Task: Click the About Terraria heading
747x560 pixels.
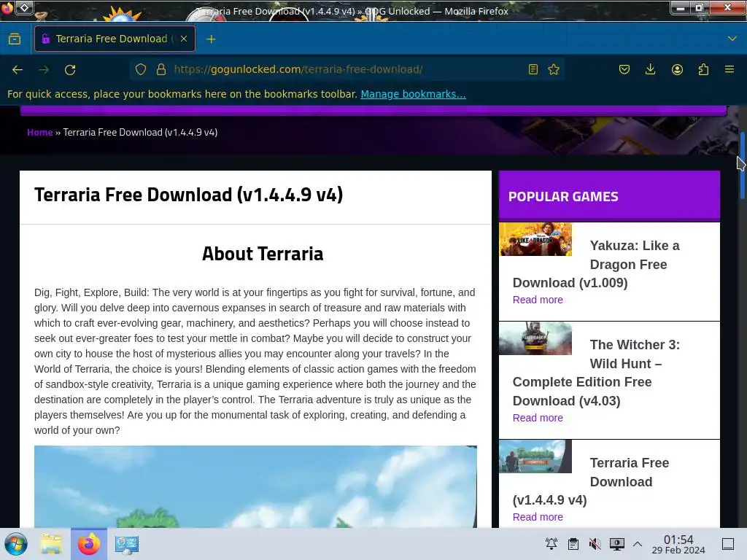Action: point(263,253)
